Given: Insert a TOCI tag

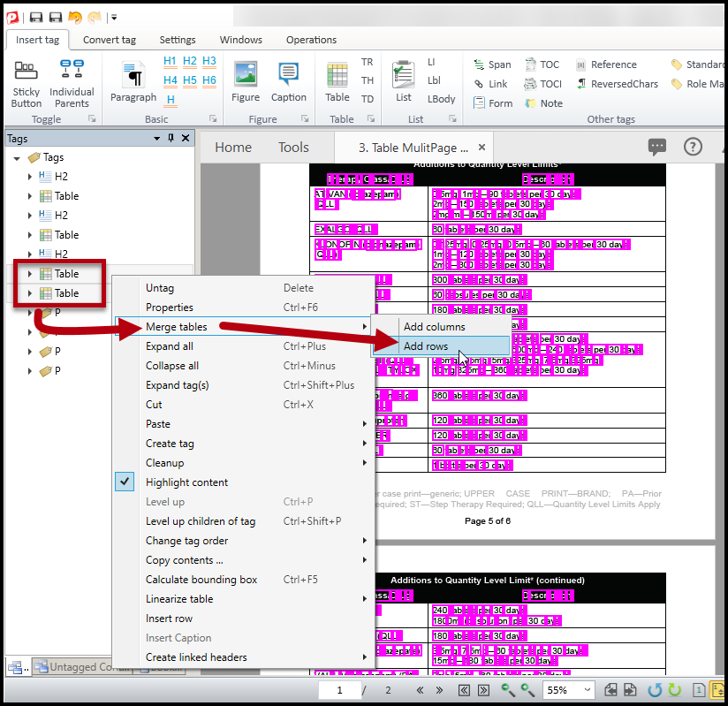Looking at the screenshot, I should tap(542, 84).
